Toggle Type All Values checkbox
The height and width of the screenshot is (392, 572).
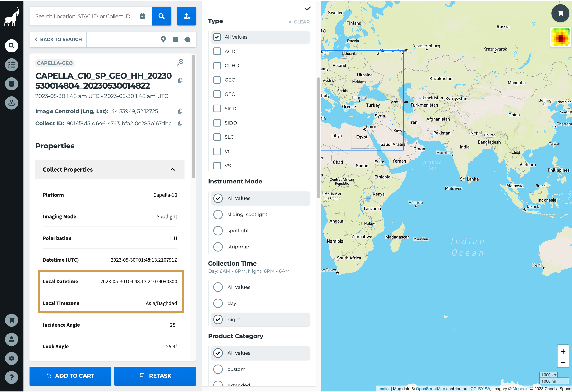217,37
